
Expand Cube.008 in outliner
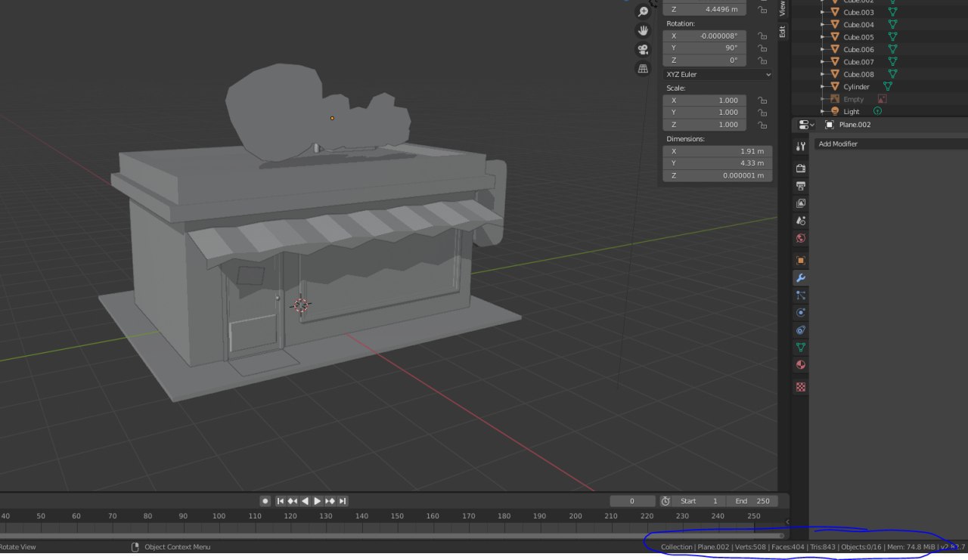click(823, 74)
